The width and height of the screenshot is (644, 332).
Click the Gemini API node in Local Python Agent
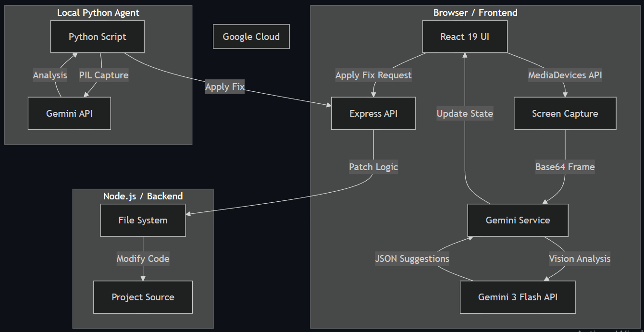coord(69,113)
